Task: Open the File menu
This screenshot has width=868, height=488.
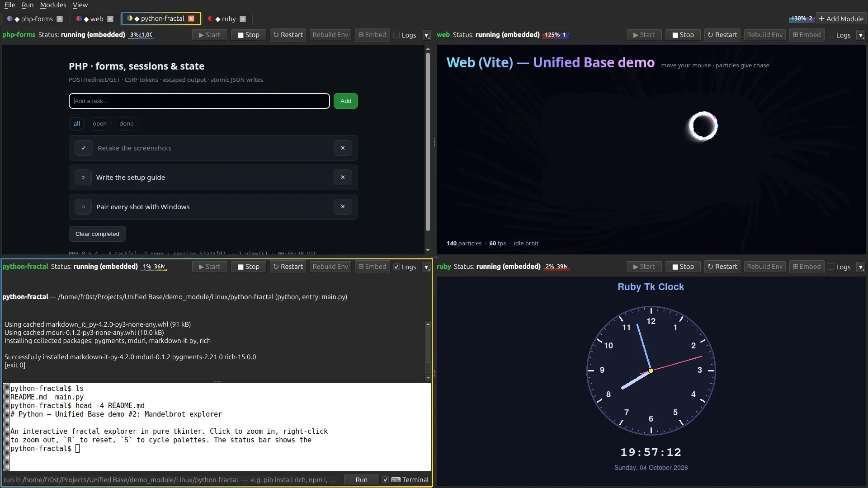Action: [9, 5]
